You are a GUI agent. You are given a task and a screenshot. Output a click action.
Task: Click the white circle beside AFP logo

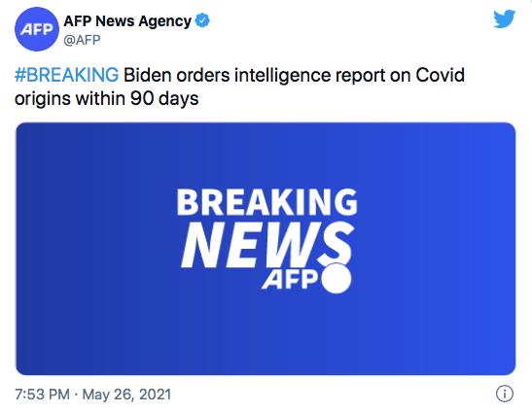337,278
